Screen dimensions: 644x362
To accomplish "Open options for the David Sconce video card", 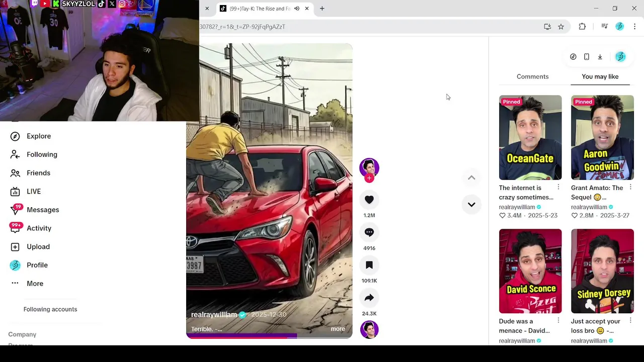I will pyautogui.click(x=558, y=320).
